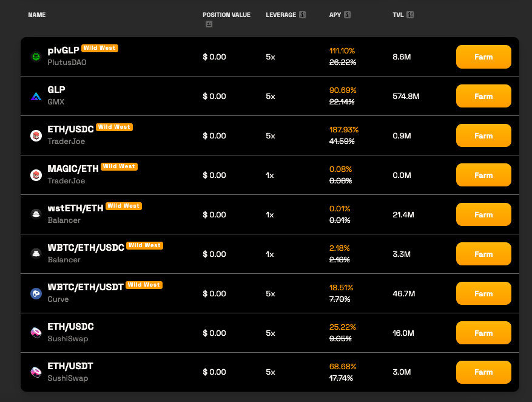This screenshot has height=402, width=532.
Task: Farm the wstETH/ETH Balancer pool
Action: tap(483, 214)
